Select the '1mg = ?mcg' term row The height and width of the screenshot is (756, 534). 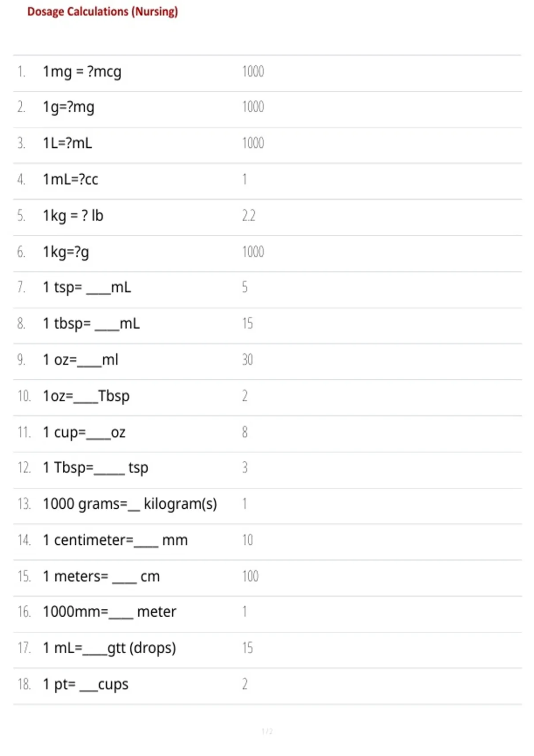[x=267, y=73]
